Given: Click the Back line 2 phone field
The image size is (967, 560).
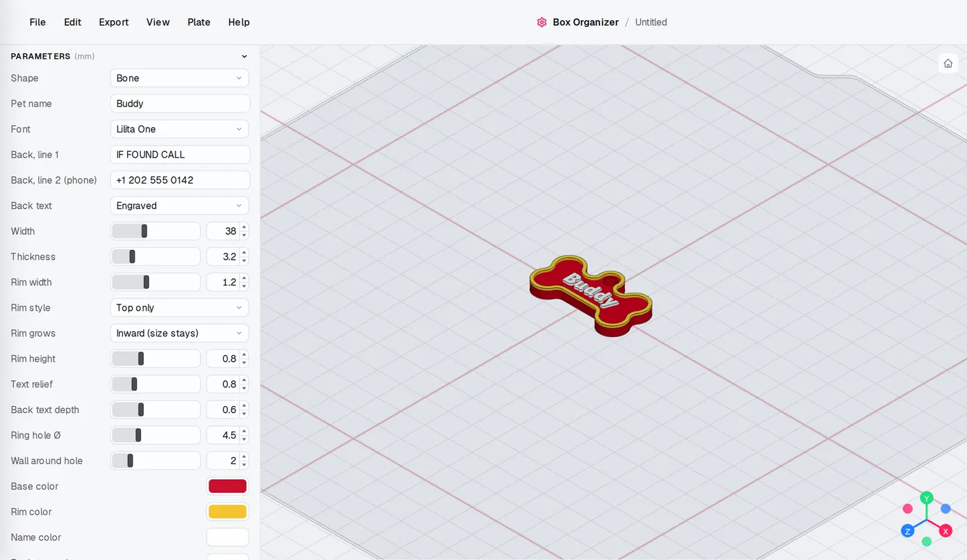Looking at the screenshot, I should (x=180, y=180).
